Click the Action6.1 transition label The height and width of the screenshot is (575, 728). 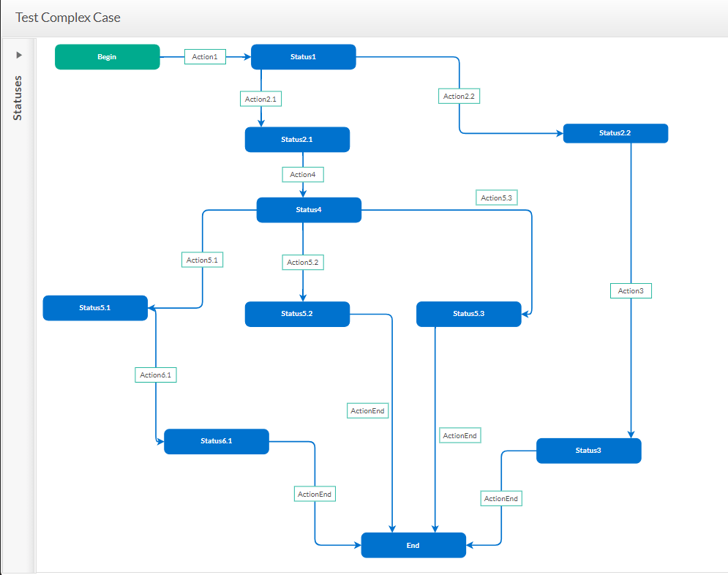point(156,375)
